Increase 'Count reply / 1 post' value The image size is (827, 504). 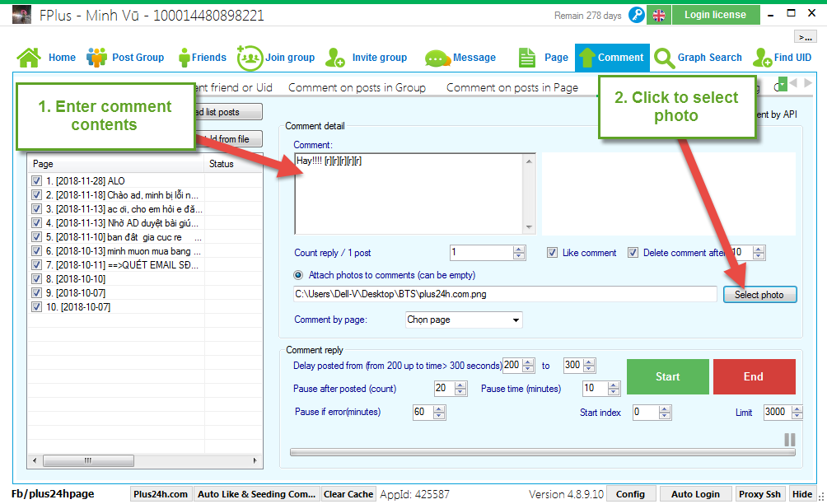click(519, 250)
